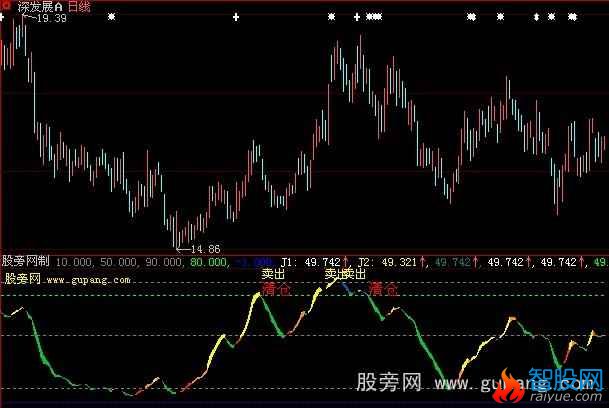This screenshot has width=609, height=408.
Task: Select the 50.000 parameter value
Action: 118,262
